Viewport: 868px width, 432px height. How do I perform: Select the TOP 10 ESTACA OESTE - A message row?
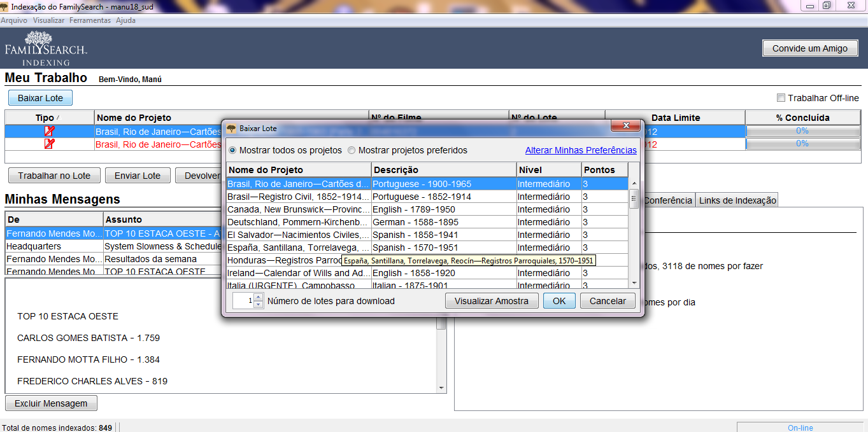[x=113, y=233]
